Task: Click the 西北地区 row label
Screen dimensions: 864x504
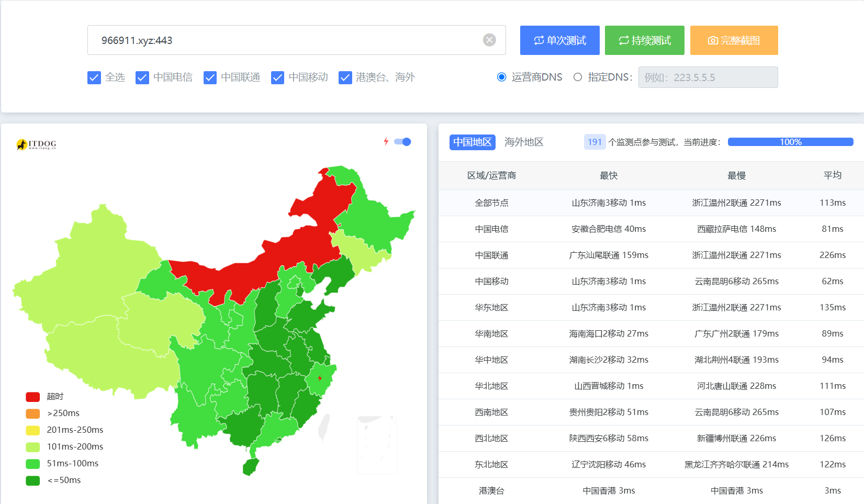Action: pyautogui.click(x=491, y=438)
